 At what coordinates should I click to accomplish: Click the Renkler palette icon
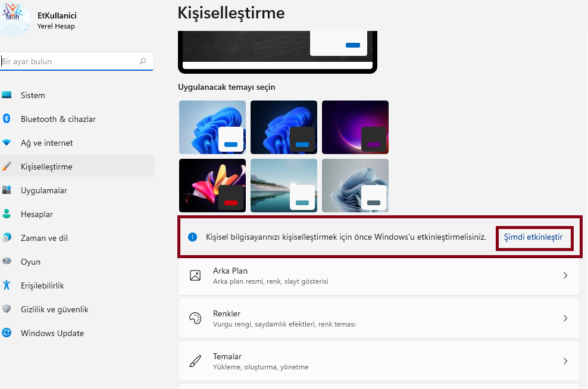[195, 318]
